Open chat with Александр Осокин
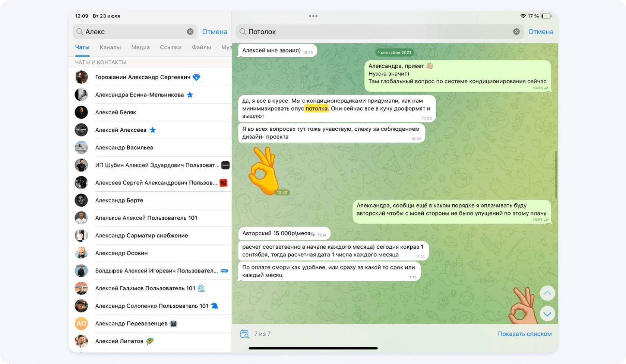 [121, 253]
